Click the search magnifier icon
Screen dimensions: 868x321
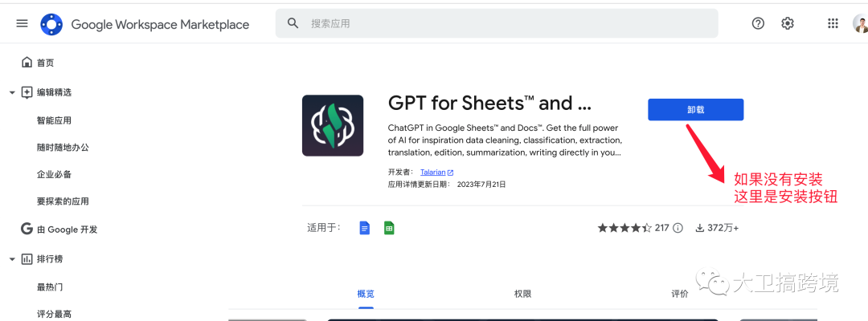(293, 23)
